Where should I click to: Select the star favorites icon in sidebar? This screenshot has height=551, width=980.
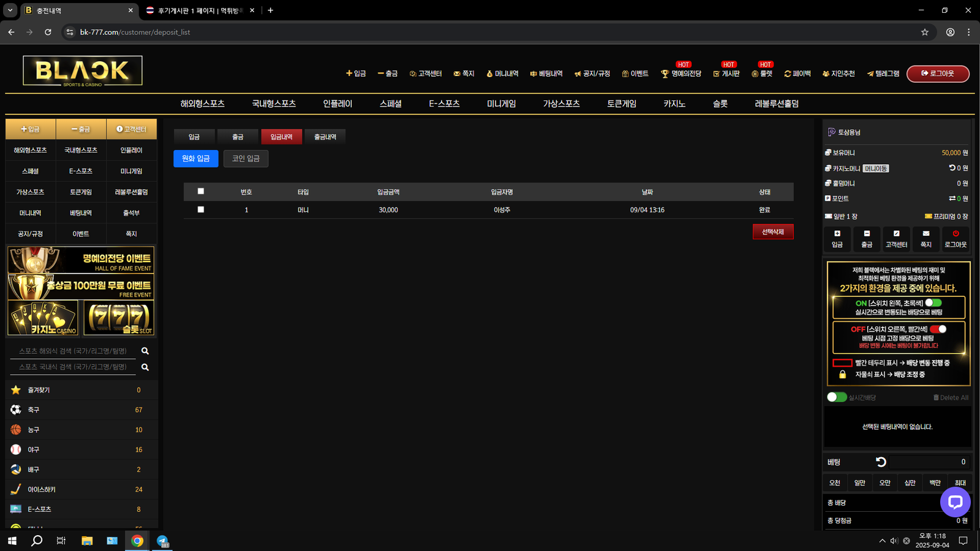point(16,390)
